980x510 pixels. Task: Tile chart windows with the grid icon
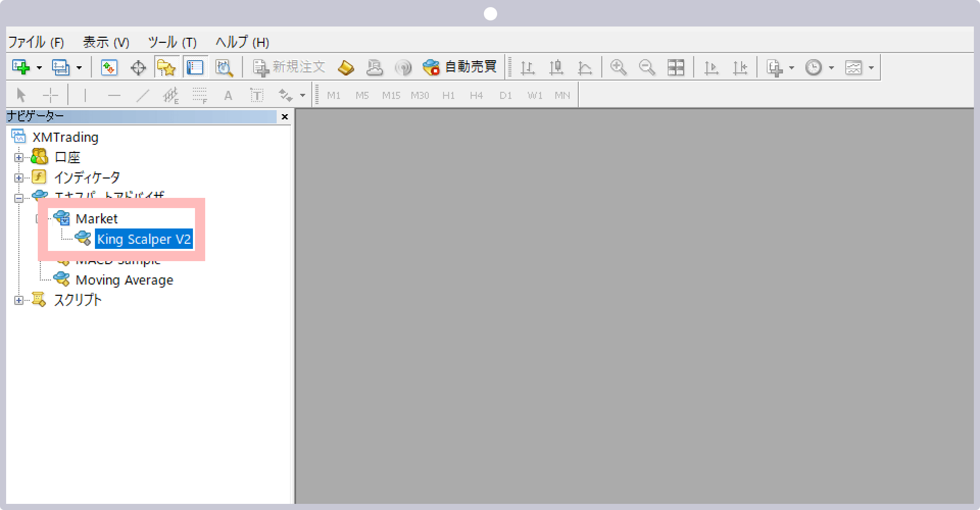[676, 67]
